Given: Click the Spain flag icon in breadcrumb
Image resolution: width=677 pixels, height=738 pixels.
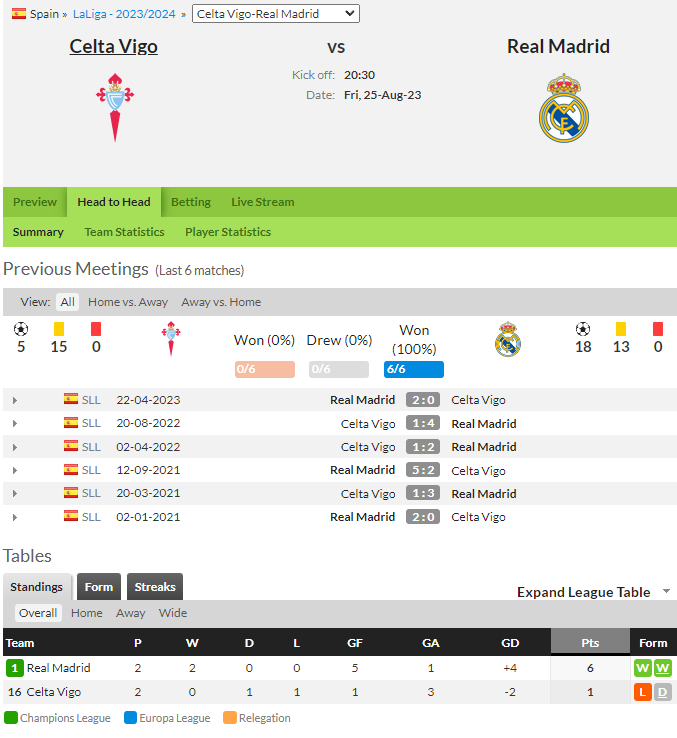Looking at the screenshot, I should [19, 14].
